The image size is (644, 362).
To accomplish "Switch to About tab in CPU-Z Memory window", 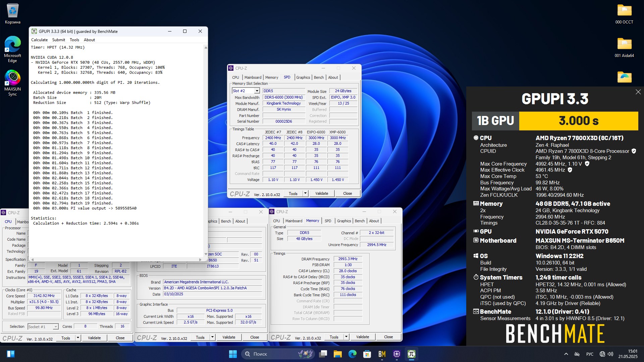I will pyautogui.click(x=374, y=221).
